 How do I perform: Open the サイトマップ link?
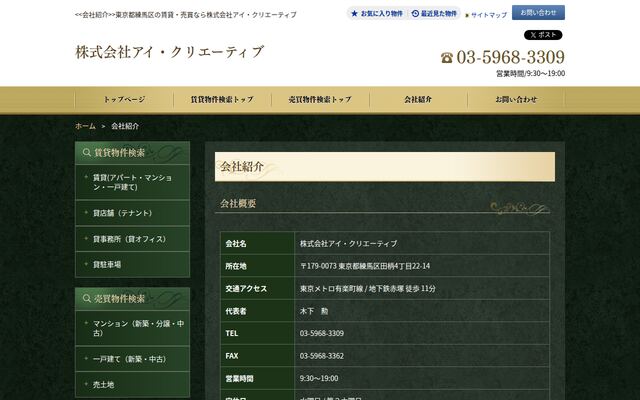point(489,15)
